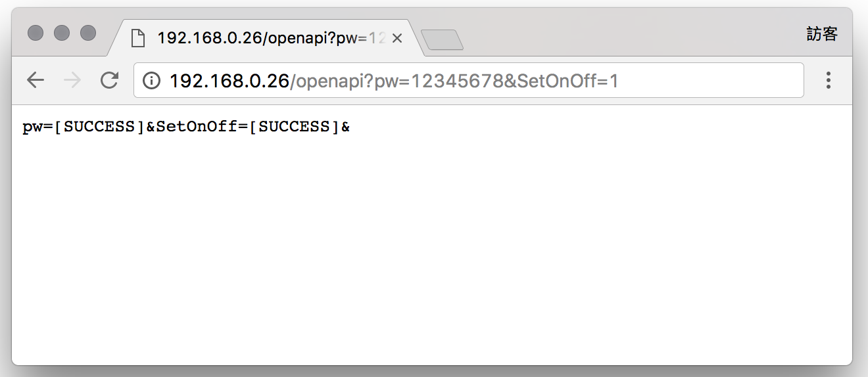Maximize the window with the third title button

[88, 32]
